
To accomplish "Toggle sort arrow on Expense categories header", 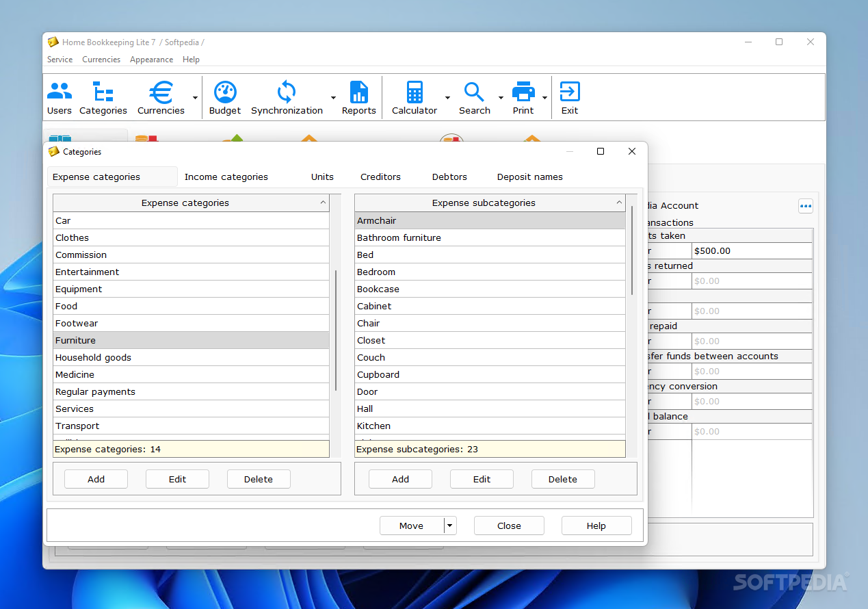I will pyautogui.click(x=323, y=203).
